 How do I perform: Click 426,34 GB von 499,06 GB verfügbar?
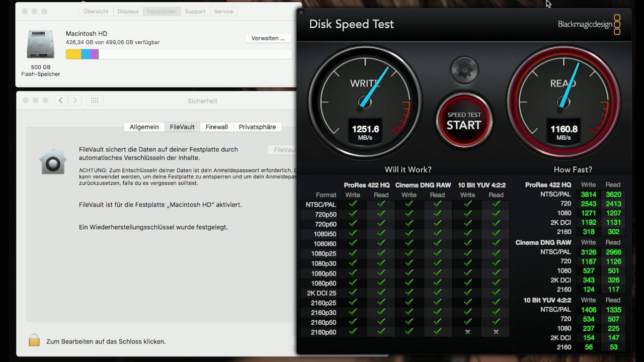pyautogui.click(x=113, y=42)
